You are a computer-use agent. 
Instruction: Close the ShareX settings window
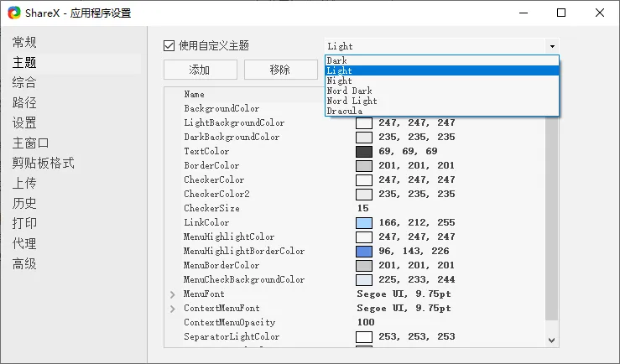[x=599, y=13]
